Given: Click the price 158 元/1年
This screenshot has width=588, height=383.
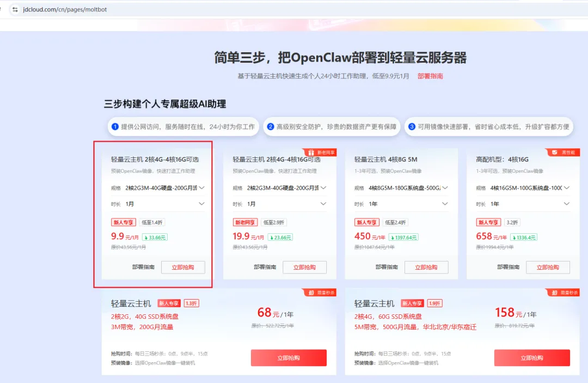Looking at the screenshot, I should [516, 313].
